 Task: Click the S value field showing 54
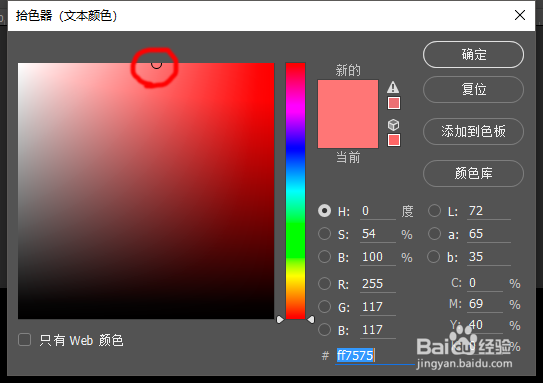378,234
